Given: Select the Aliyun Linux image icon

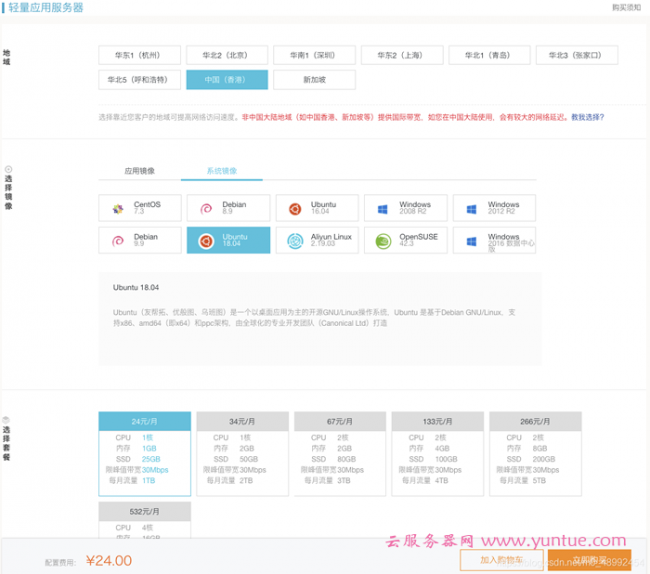Looking at the screenshot, I should point(295,241).
